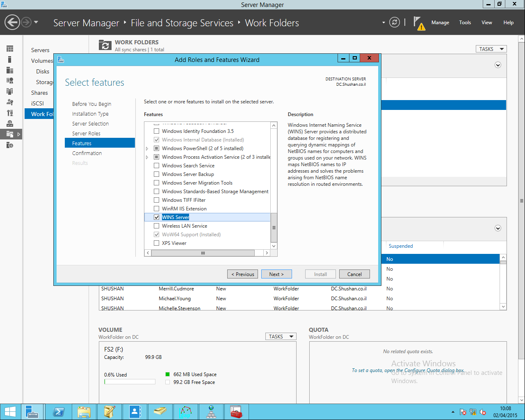The image size is (525, 420).
Task: Launch PowerShell from the taskbar
Action: coord(59,412)
